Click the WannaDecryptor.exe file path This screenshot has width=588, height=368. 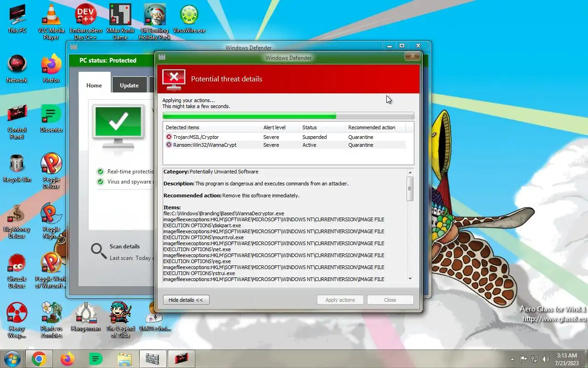click(x=224, y=213)
